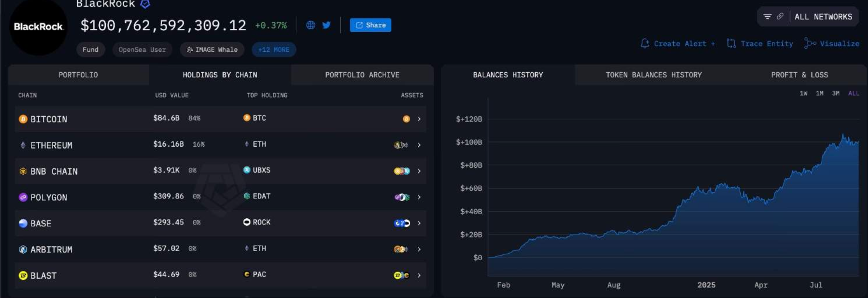Select the 3M chart range
The image size is (868, 298).
click(836, 94)
